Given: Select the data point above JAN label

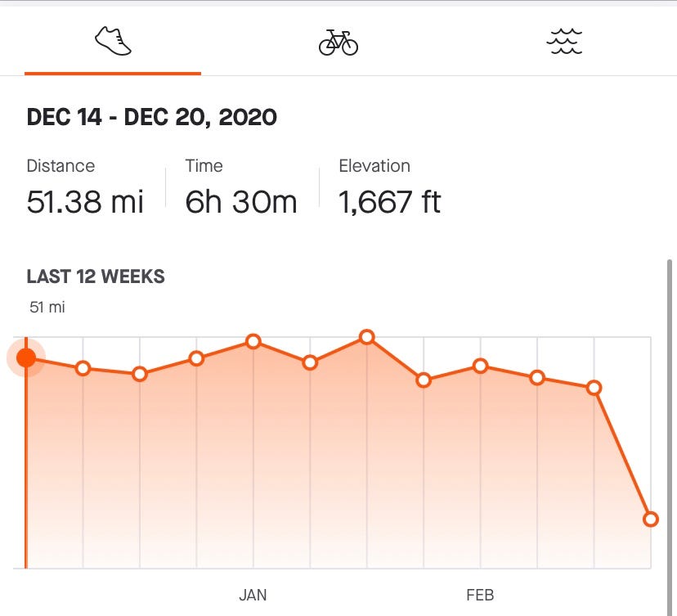Looking at the screenshot, I should coord(253,342).
